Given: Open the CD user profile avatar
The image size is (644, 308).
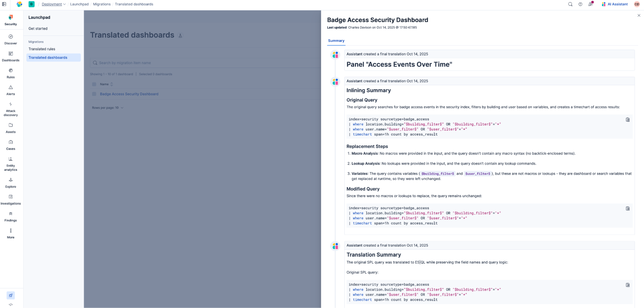Looking at the screenshot, I should pos(637,4).
